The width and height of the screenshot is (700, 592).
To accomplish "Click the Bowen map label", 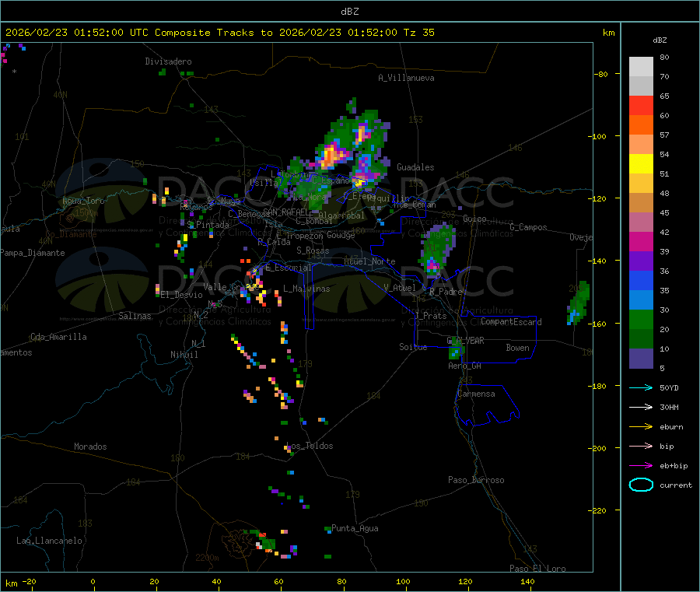I will point(517,347).
